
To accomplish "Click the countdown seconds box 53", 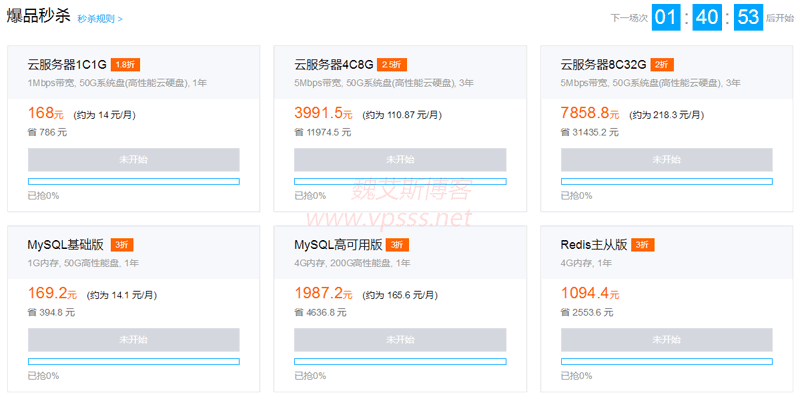I will point(748,17).
